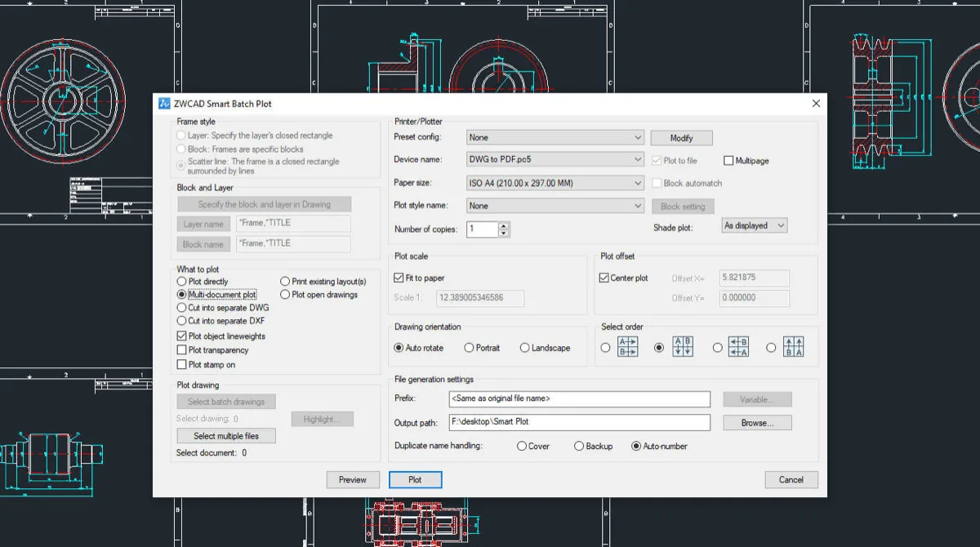Click the Plot button

click(415, 480)
